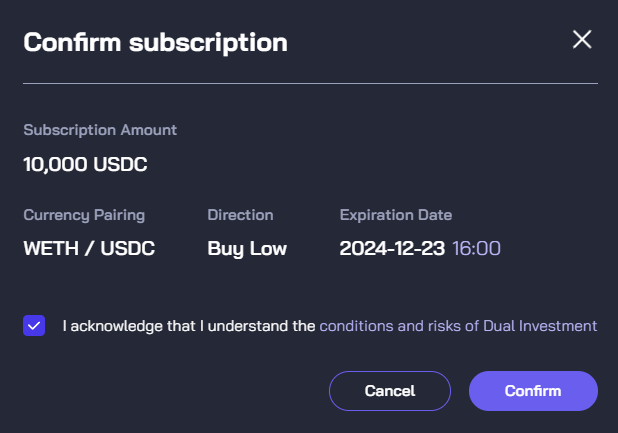The height and width of the screenshot is (433, 618).
Task: Click the horizontal divider below the title
Action: pos(310,83)
